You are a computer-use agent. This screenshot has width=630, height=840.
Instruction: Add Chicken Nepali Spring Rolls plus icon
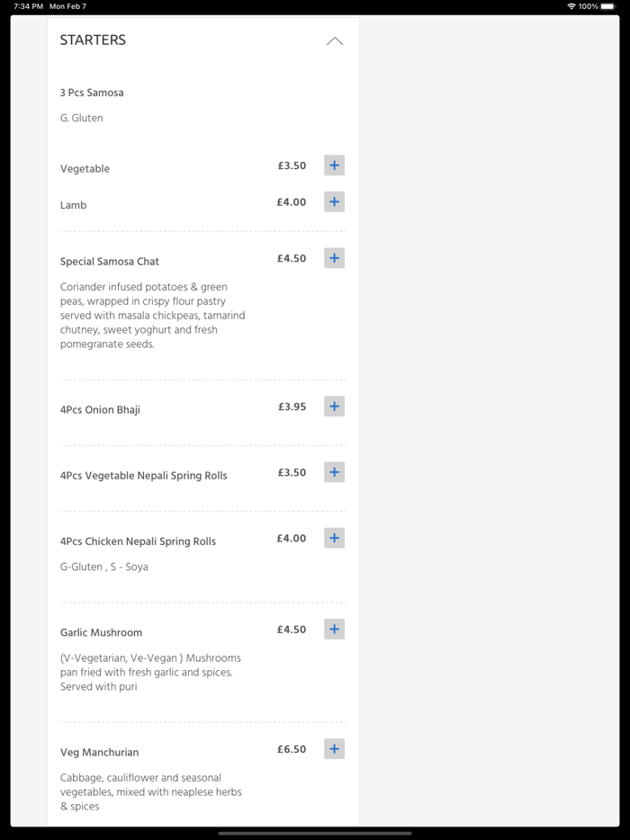pyautogui.click(x=334, y=538)
